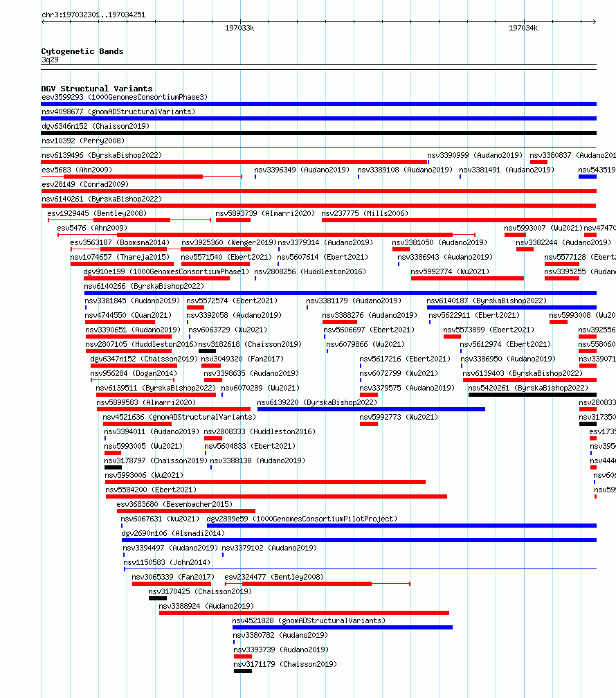Viewport: 616px width, 698px height.
Task: Click nsv3925360 Wenger2019 label
Action: (229, 242)
